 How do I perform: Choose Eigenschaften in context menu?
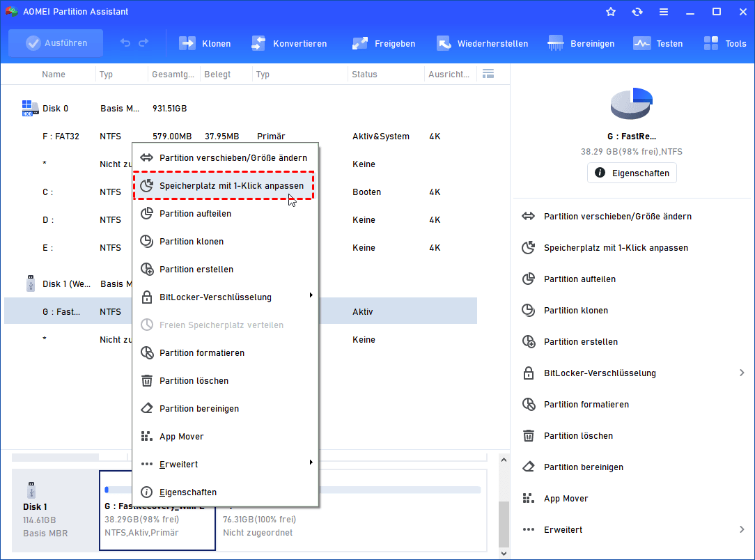225,492
